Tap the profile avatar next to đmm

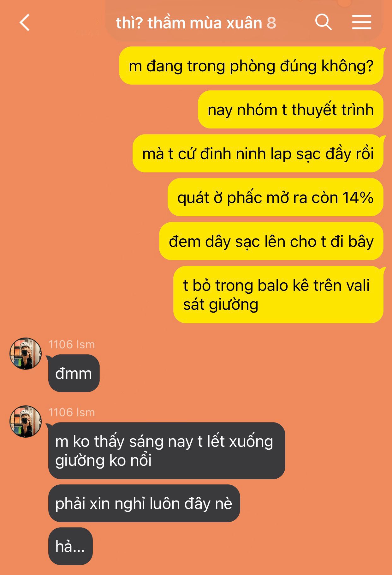click(26, 354)
